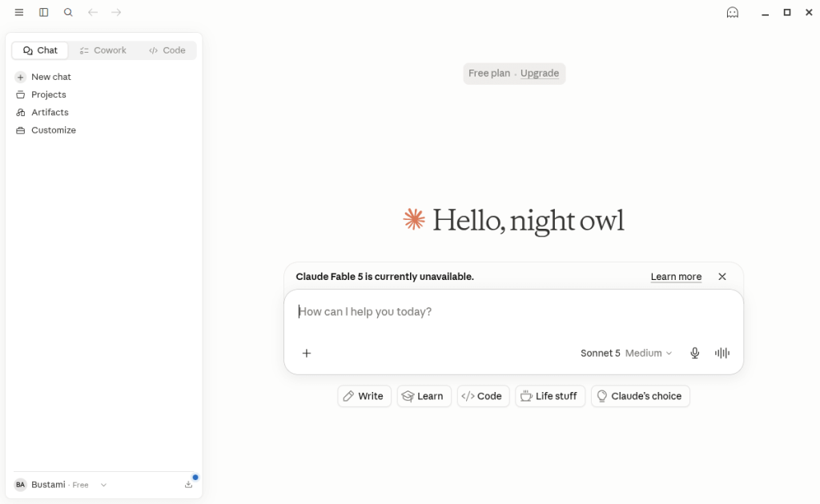Click the download app icon
This screenshot has width=820, height=504.
tap(189, 485)
